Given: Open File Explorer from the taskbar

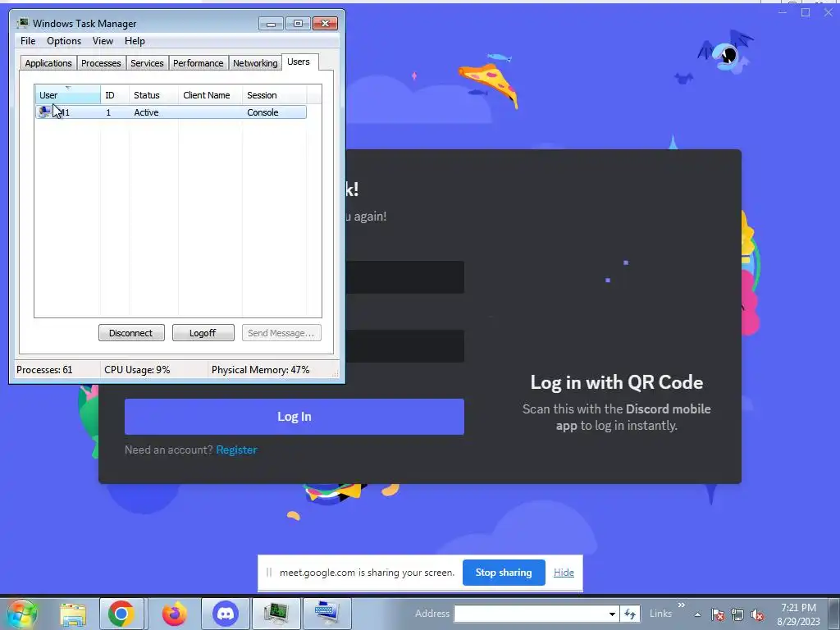Looking at the screenshot, I should (73, 614).
